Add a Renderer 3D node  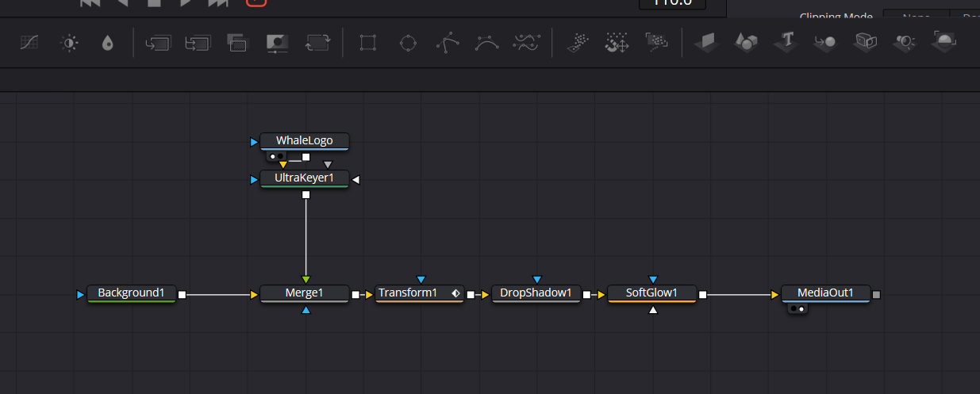(944, 42)
